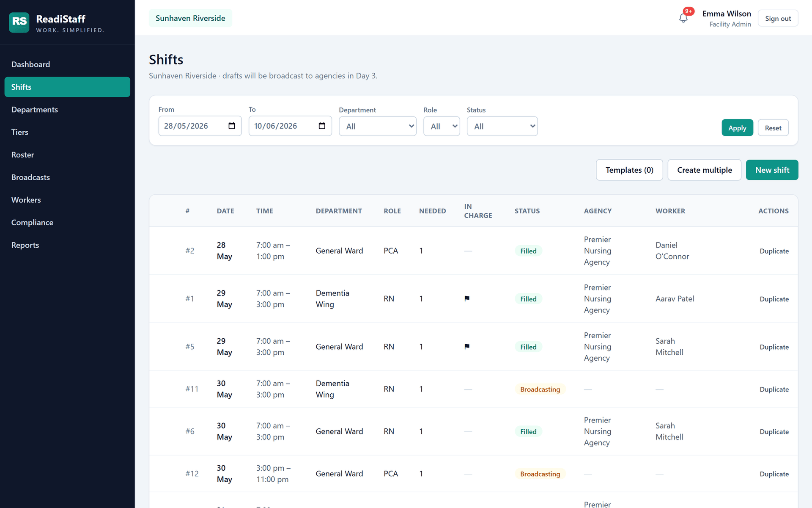This screenshot has height=508, width=812.
Task: Expand the Role filter dropdown
Action: coord(442,126)
